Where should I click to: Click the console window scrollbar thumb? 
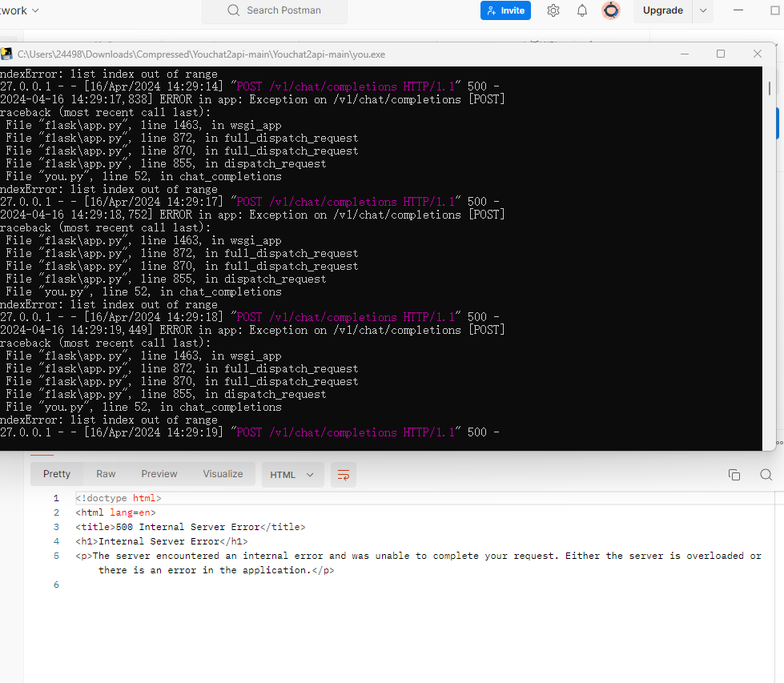769,88
